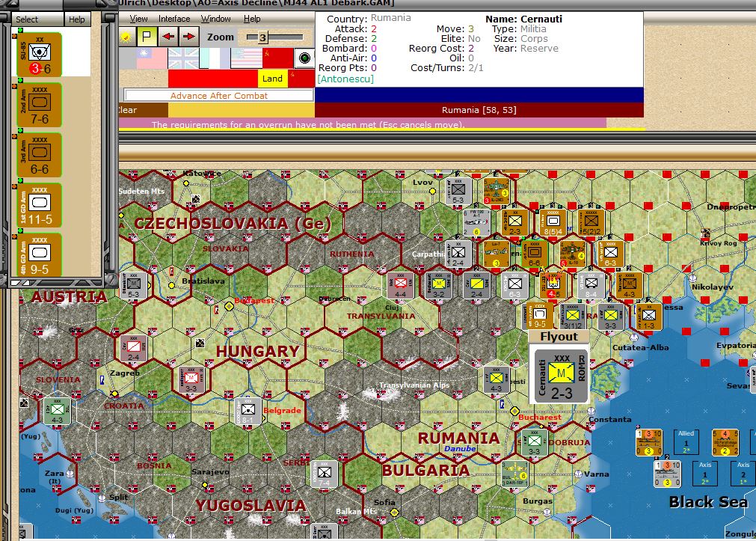
Task: Open the Help menu in unit panel
Action: click(x=76, y=19)
